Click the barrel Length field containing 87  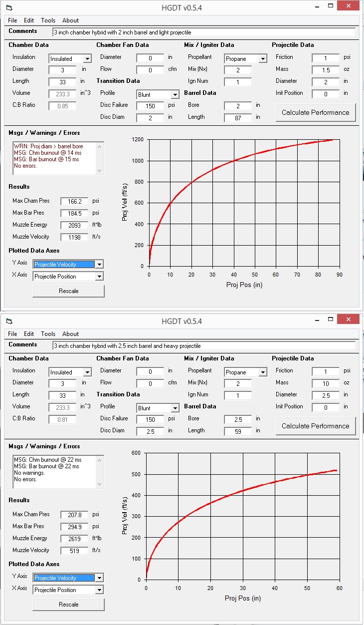(237, 118)
